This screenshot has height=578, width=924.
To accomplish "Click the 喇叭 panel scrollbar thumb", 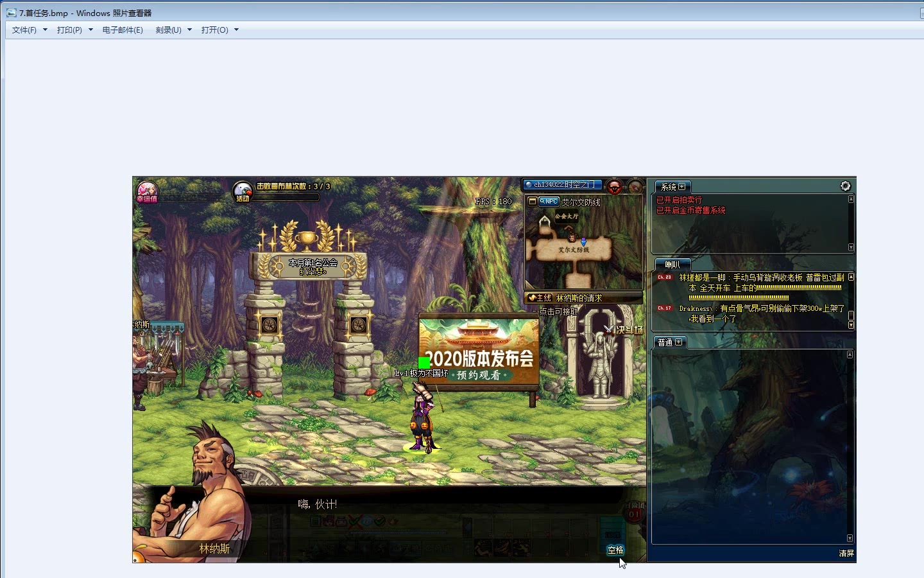I will (851, 315).
